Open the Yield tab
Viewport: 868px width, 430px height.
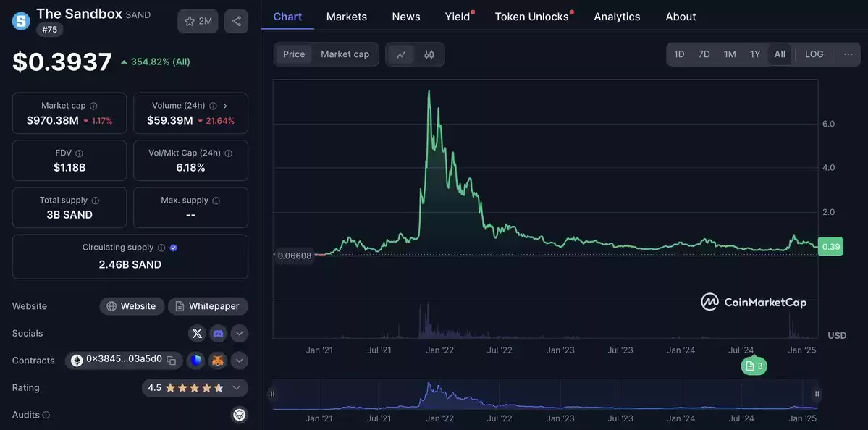tap(458, 17)
